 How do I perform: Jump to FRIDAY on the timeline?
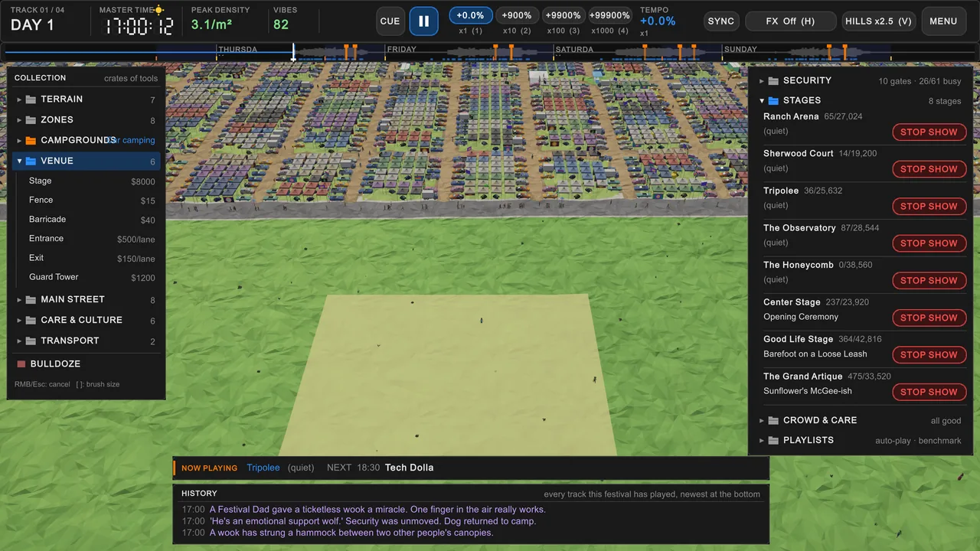point(402,49)
